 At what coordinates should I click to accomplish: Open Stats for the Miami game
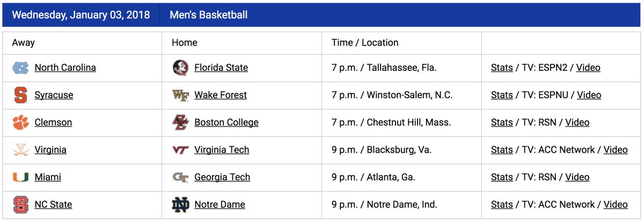click(x=502, y=177)
